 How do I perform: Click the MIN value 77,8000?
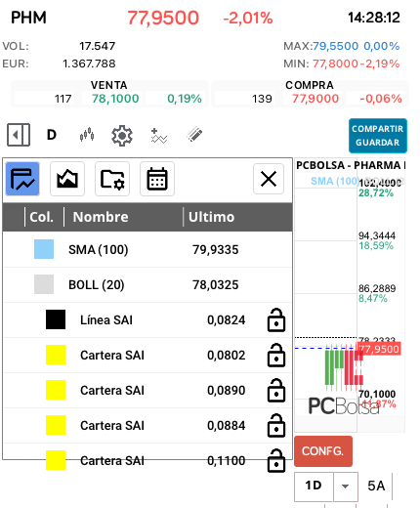coord(335,63)
